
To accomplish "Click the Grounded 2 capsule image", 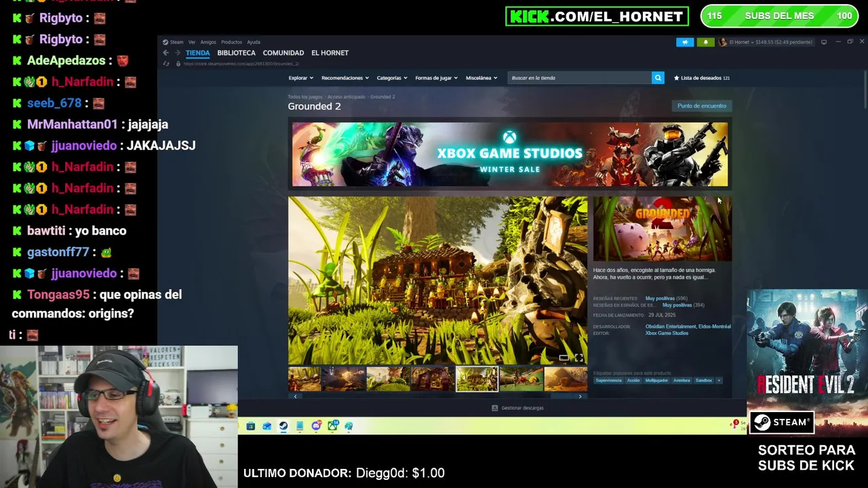I will (663, 229).
